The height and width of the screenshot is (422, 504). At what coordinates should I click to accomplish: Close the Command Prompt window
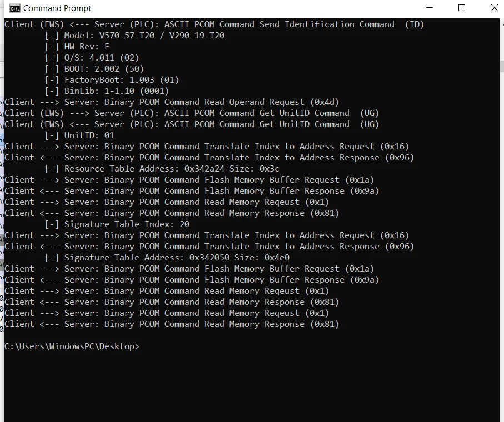tap(494, 8)
